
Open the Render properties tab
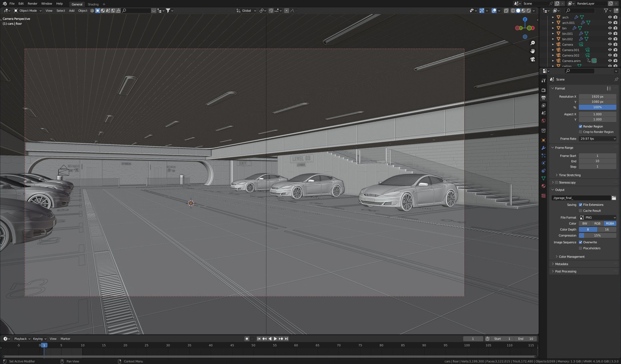544,90
